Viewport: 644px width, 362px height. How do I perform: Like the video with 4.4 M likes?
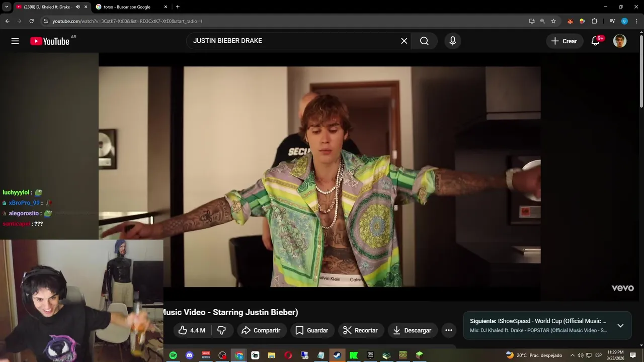click(x=192, y=330)
